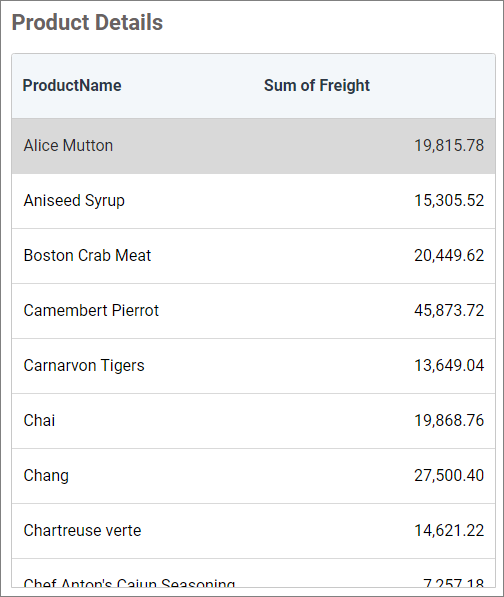This screenshot has width=504, height=597.
Task: Click freight value 19,815.78
Action: pos(449,145)
